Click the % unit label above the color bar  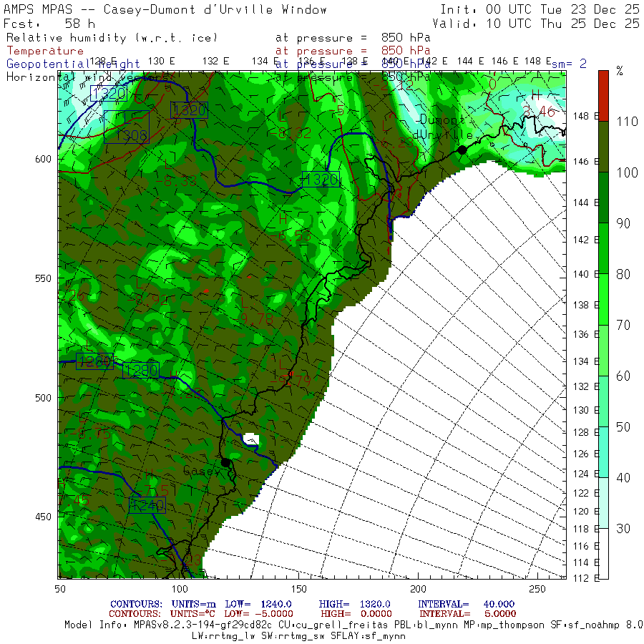pyautogui.click(x=620, y=71)
